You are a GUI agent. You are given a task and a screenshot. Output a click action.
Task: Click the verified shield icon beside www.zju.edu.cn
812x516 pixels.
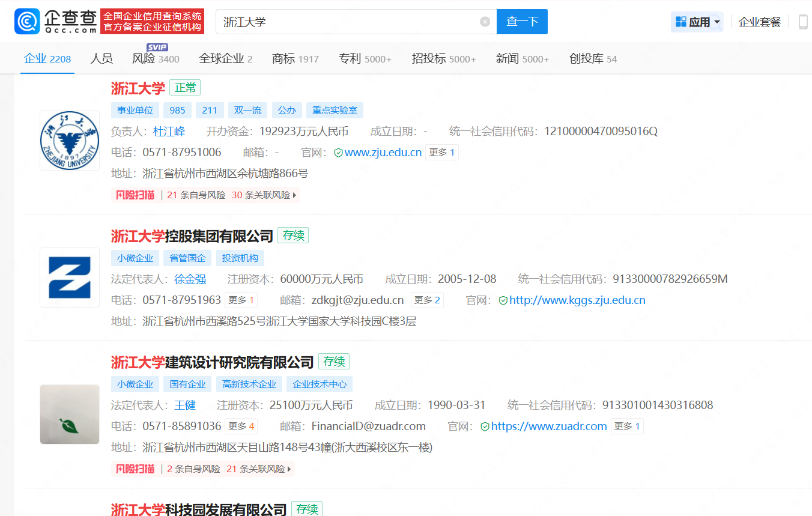[x=338, y=153]
